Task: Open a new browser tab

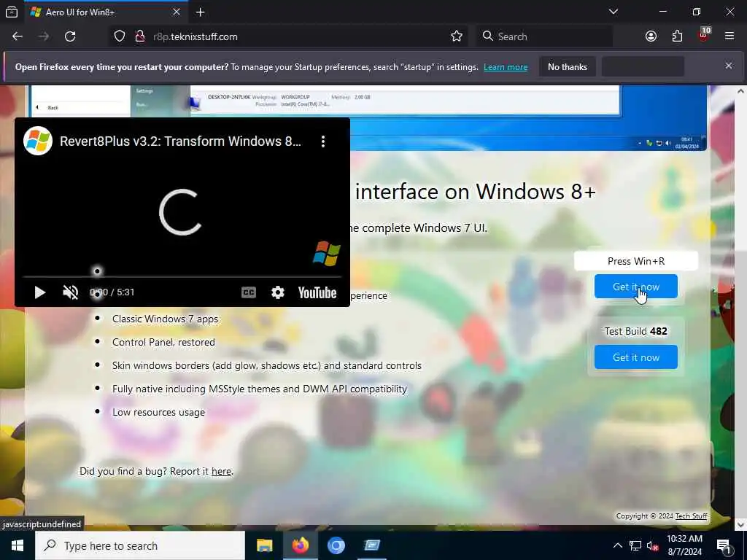Action: coord(201,12)
